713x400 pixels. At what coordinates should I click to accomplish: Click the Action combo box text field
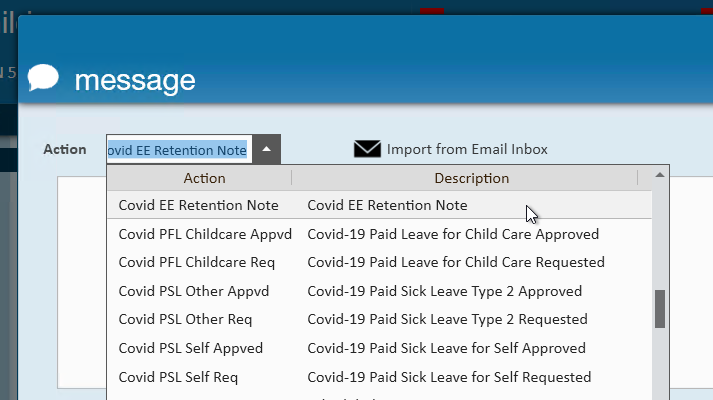(x=178, y=150)
